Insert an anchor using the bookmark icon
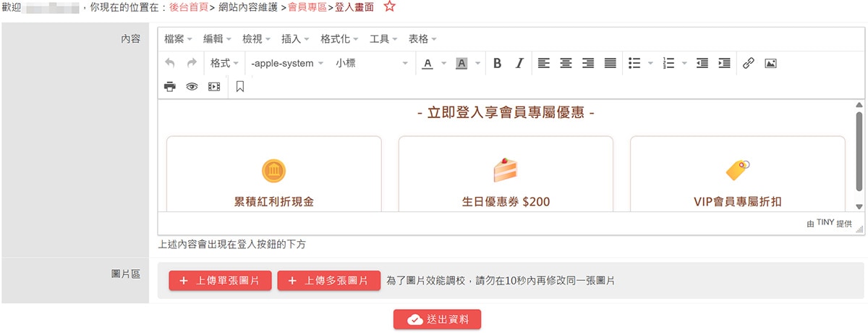Viewport: 868px width, 333px height. (240, 87)
